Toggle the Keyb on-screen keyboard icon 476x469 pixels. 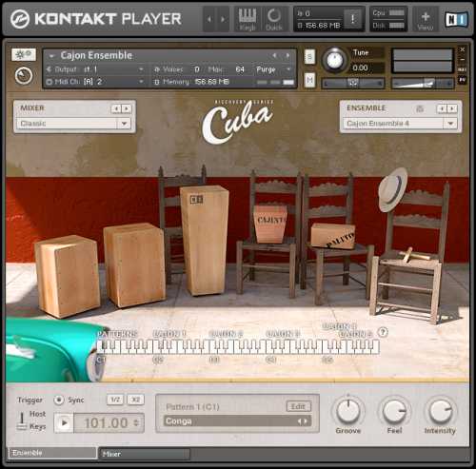248,19
